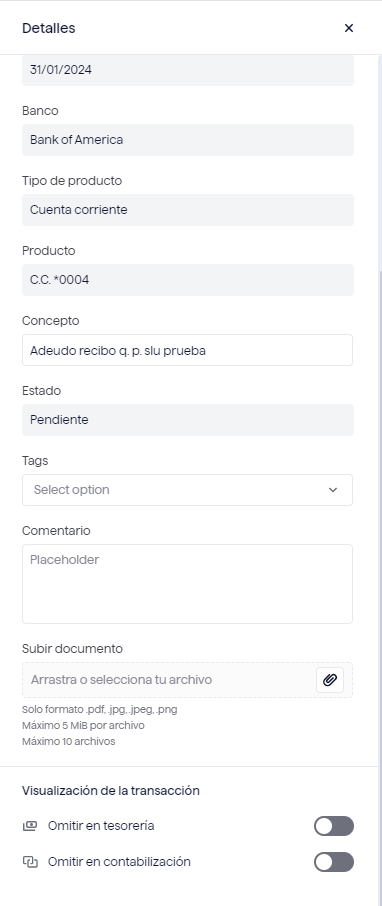382x906 pixels.
Task: Click the Visualización de la transacción heading
Action: click(111, 790)
